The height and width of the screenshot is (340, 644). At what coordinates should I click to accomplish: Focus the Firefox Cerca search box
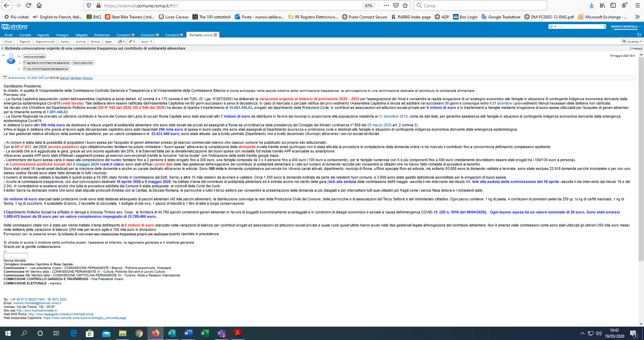click(x=480, y=5)
